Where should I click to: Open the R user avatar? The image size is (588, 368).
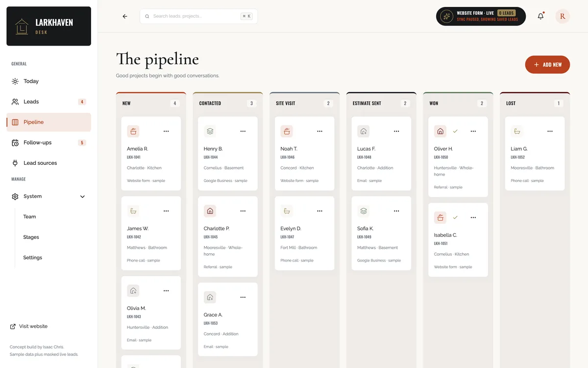[563, 16]
